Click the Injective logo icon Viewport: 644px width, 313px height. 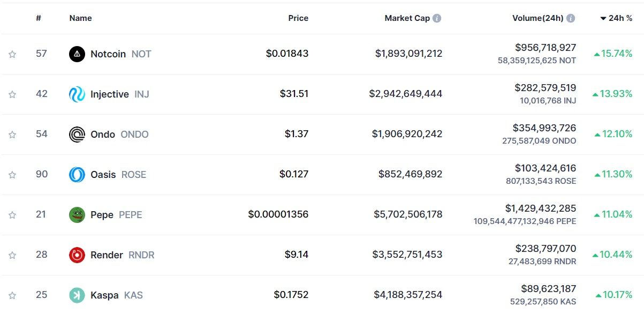(77, 94)
